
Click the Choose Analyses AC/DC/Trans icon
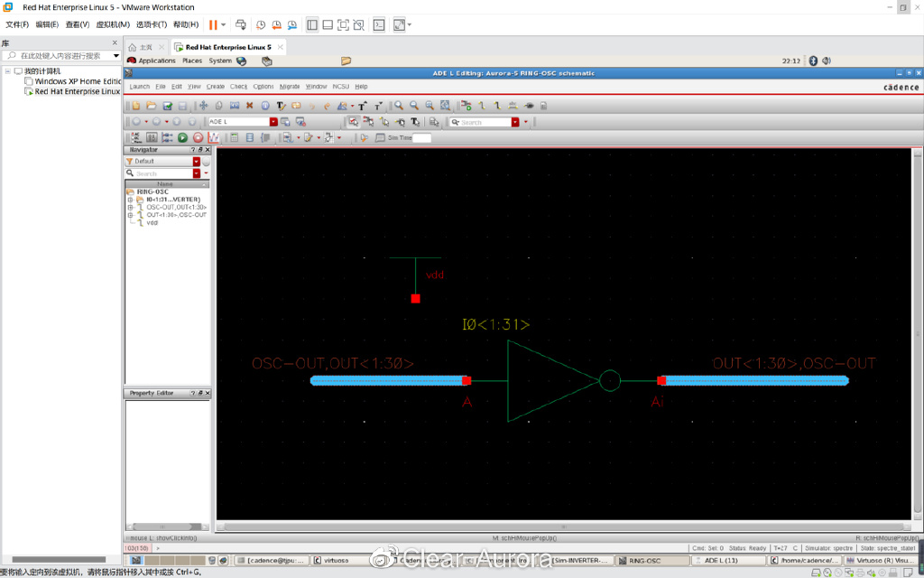tap(136, 138)
